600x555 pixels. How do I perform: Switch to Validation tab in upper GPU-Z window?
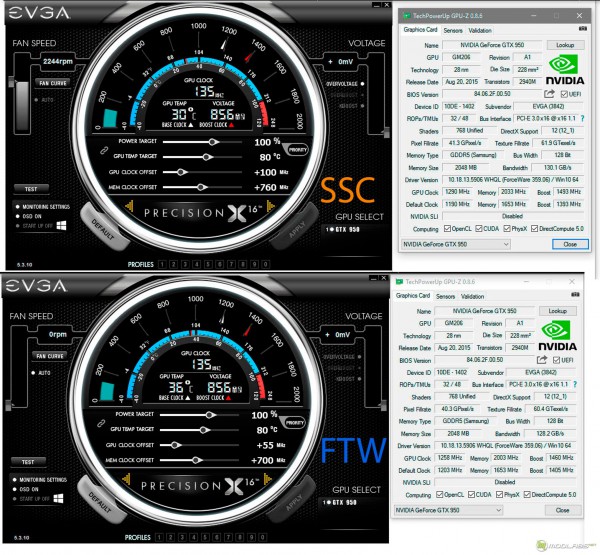(x=480, y=30)
